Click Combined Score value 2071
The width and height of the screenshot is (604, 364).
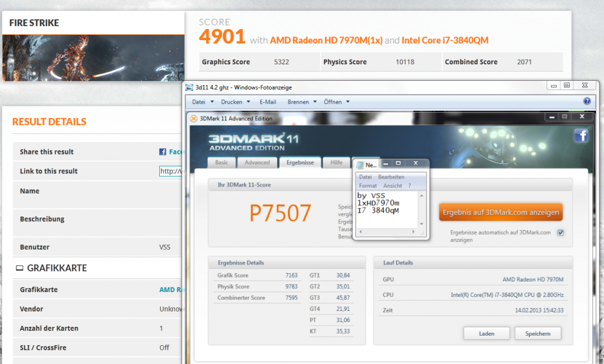point(524,62)
